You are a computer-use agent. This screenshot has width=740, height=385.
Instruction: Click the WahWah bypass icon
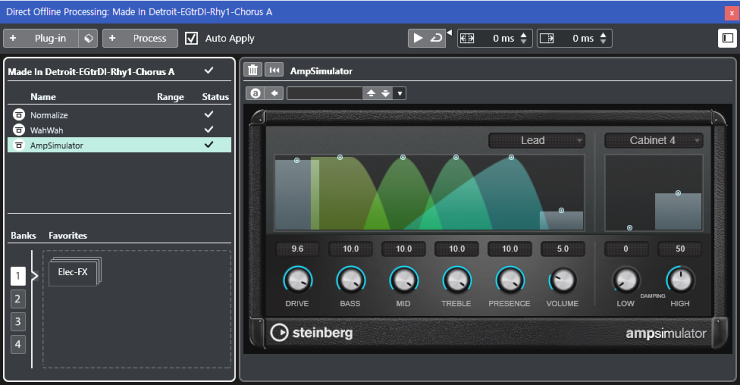click(x=19, y=129)
